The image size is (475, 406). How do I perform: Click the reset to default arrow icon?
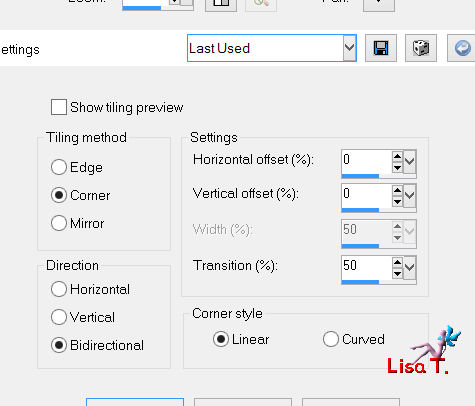pos(462,48)
